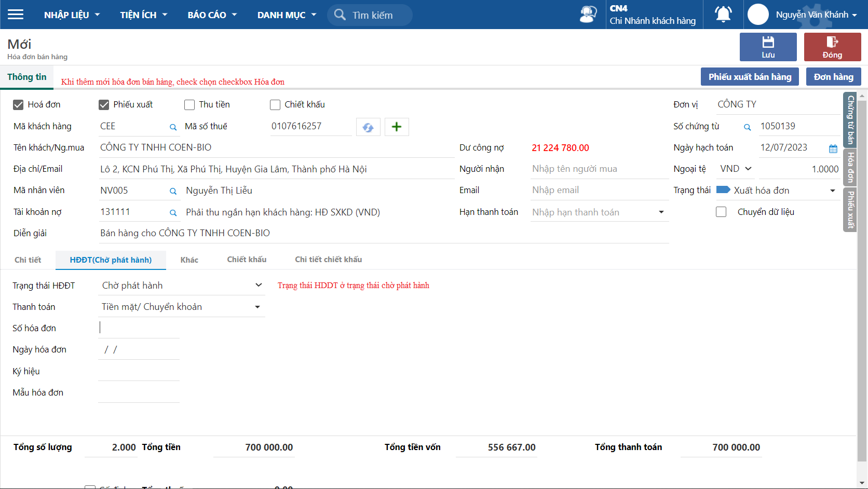Screen dimensions: 868x489
Task: Click the tax code refresh icon
Action: coord(368,127)
